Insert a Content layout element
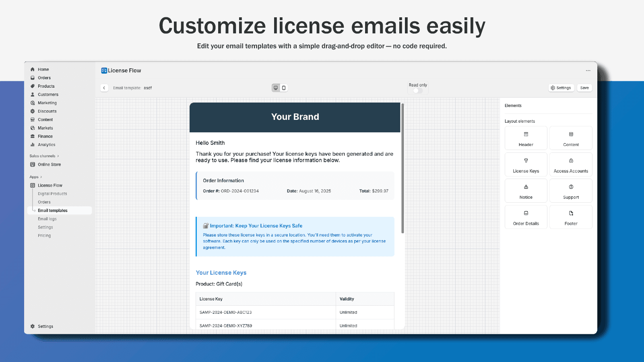 tap(571, 138)
